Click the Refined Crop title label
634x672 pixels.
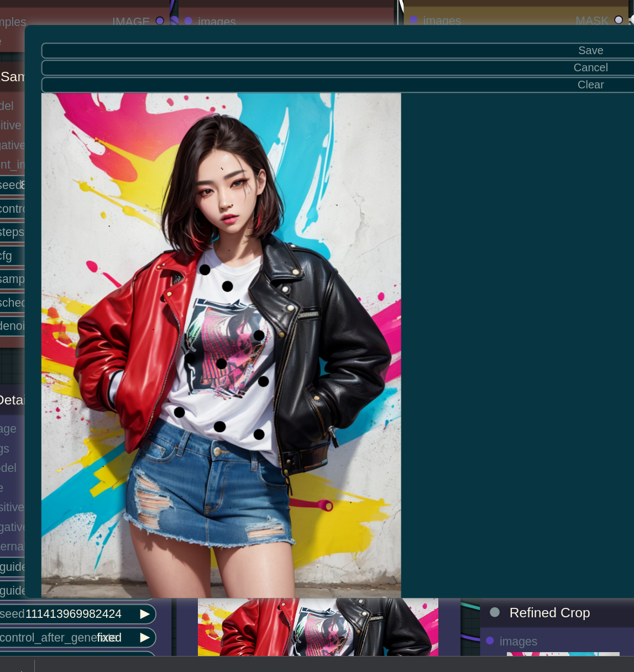click(549, 613)
